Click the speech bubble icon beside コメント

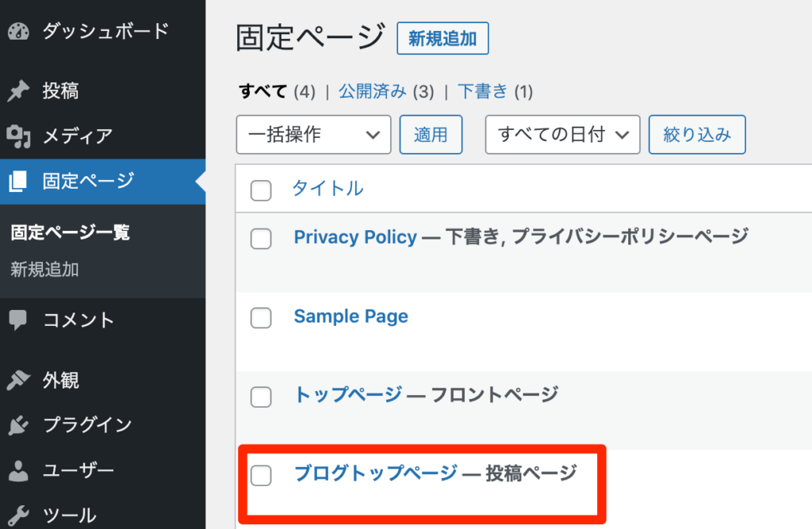[x=18, y=320]
